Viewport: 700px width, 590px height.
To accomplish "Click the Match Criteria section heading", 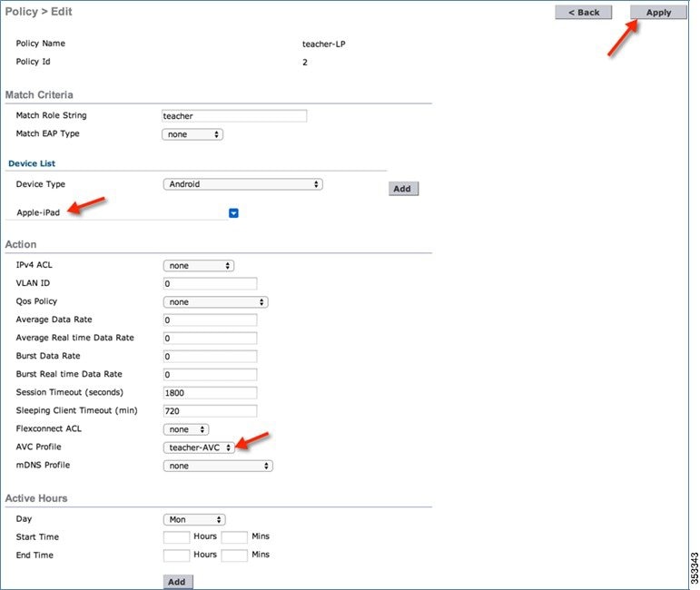I will point(39,94).
